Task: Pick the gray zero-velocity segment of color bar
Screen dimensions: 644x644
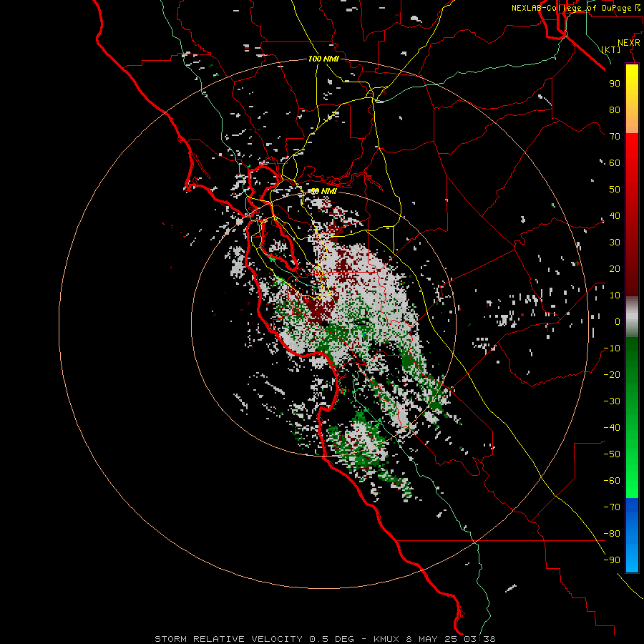Action: tap(632, 317)
